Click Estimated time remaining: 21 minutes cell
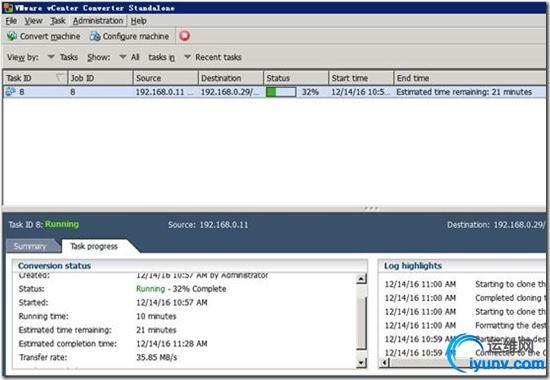 [464, 92]
